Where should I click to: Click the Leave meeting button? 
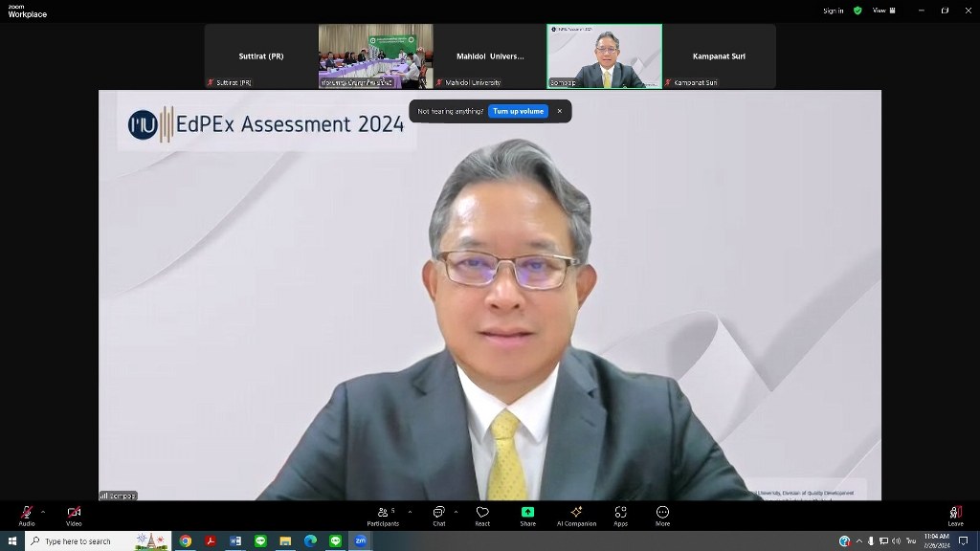point(956,516)
